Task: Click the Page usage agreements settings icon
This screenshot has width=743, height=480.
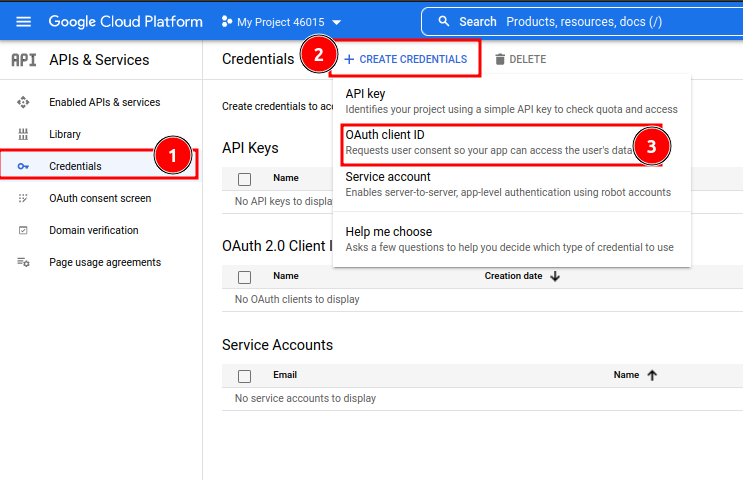Action: 23,262
